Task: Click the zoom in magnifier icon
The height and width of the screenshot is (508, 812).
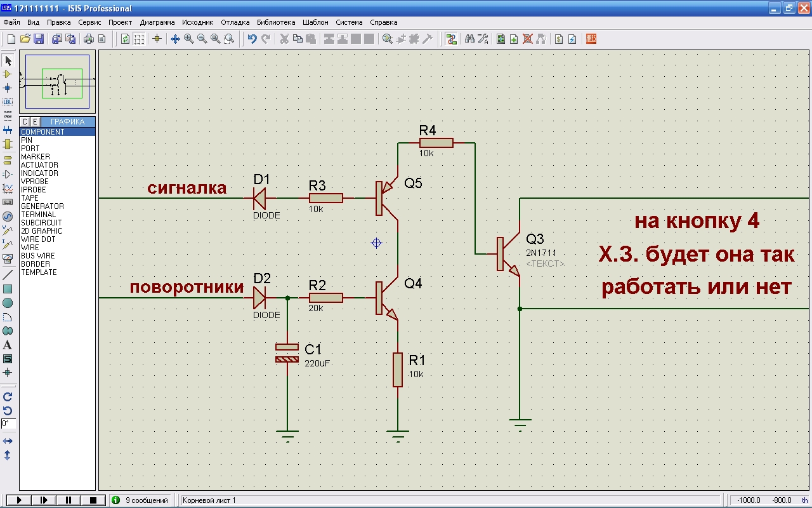Action: (x=188, y=39)
